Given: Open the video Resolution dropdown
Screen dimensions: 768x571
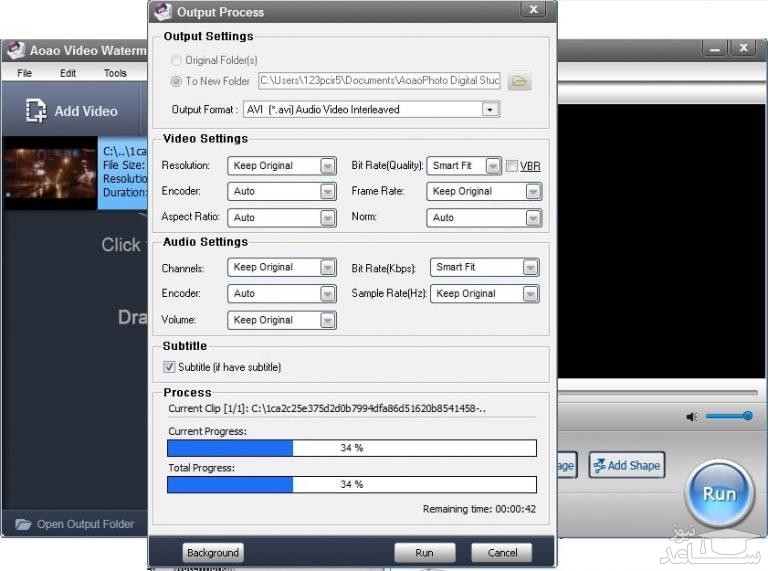Looking at the screenshot, I should pos(328,166).
